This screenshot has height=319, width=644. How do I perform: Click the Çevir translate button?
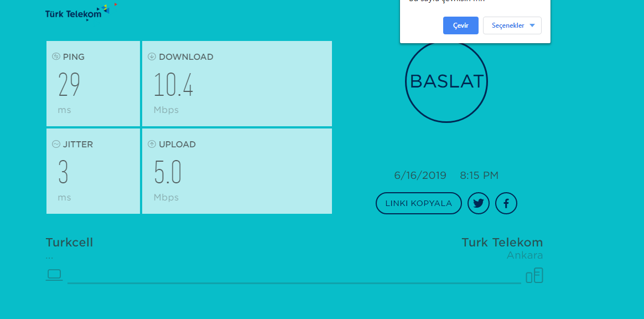click(x=461, y=25)
